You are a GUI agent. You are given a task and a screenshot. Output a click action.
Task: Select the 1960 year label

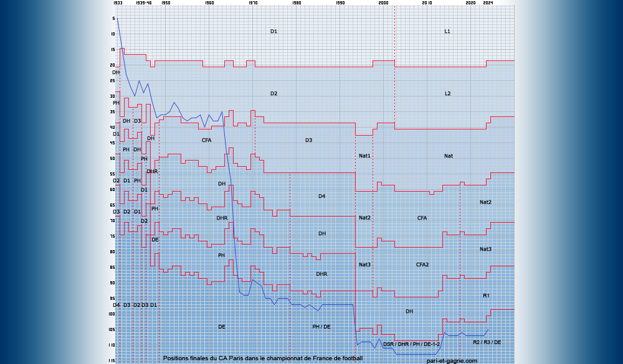click(209, 2)
